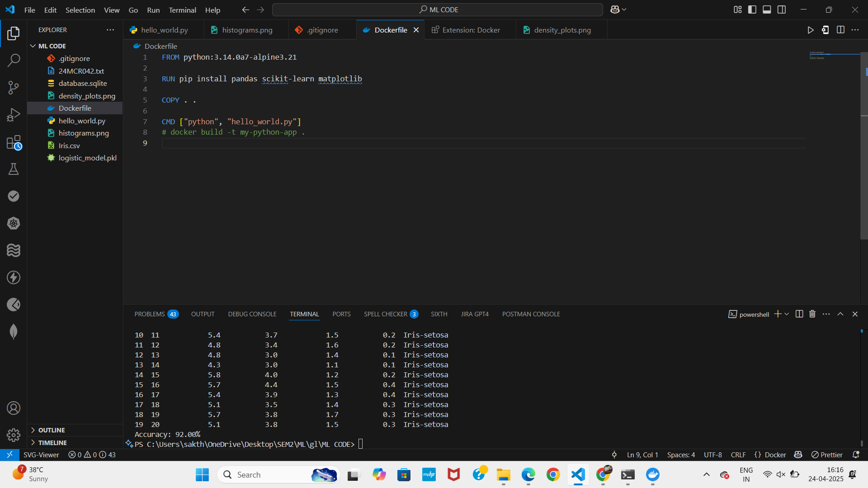The height and width of the screenshot is (488, 868).
Task: Open the Kubernetes wheel icon view
Action: coord(14,223)
